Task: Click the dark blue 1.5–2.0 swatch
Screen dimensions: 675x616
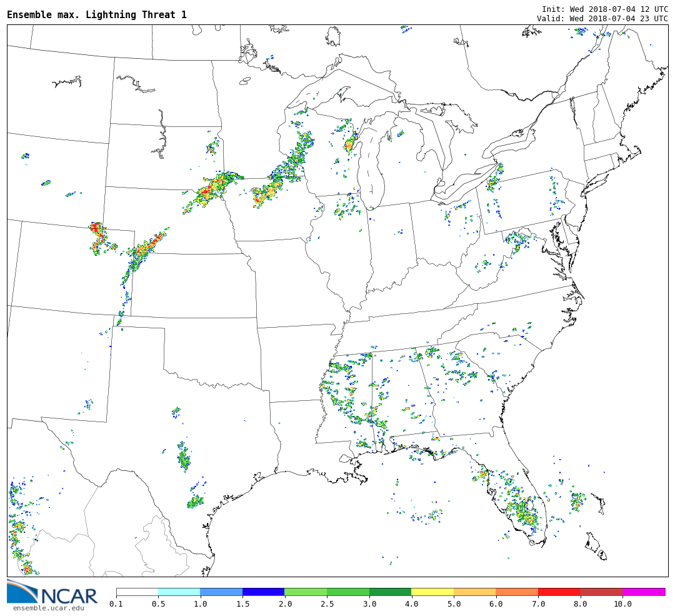Action: (x=263, y=592)
